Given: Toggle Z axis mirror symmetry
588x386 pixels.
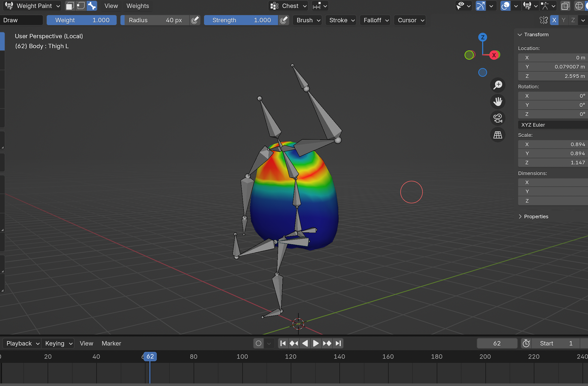Looking at the screenshot, I should 573,20.
